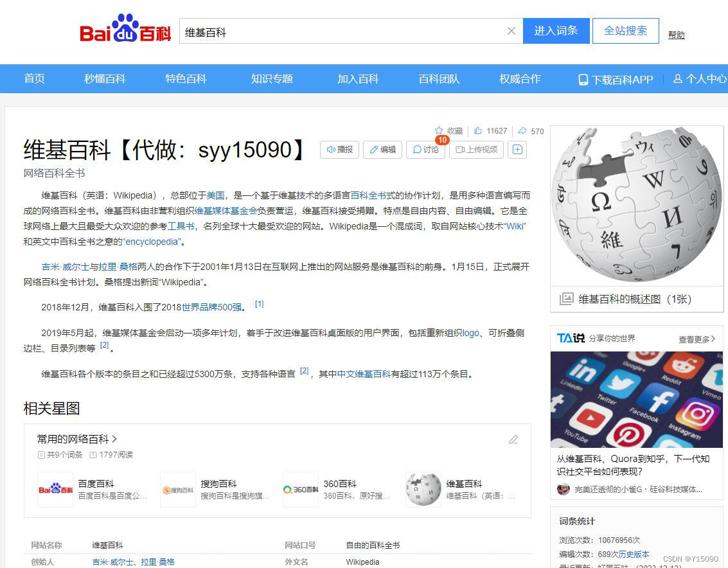Image resolution: width=728 pixels, height=568 pixels.
Task: Click the edit pencil on the 相关星图 card
Action: click(513, 439)
